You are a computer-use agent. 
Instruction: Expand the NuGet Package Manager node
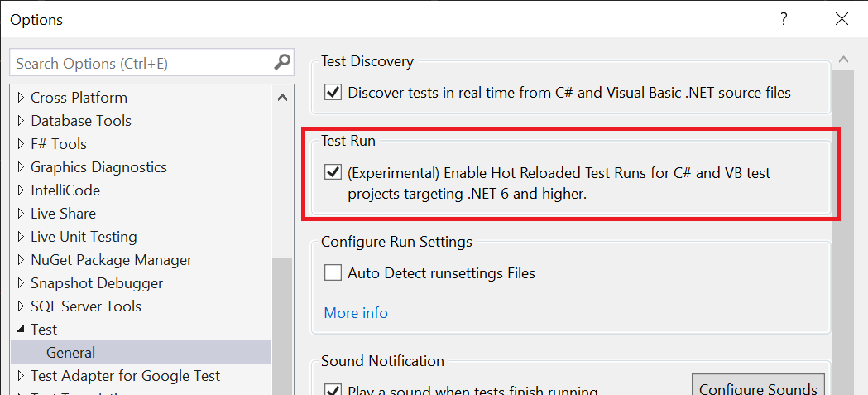21,260
